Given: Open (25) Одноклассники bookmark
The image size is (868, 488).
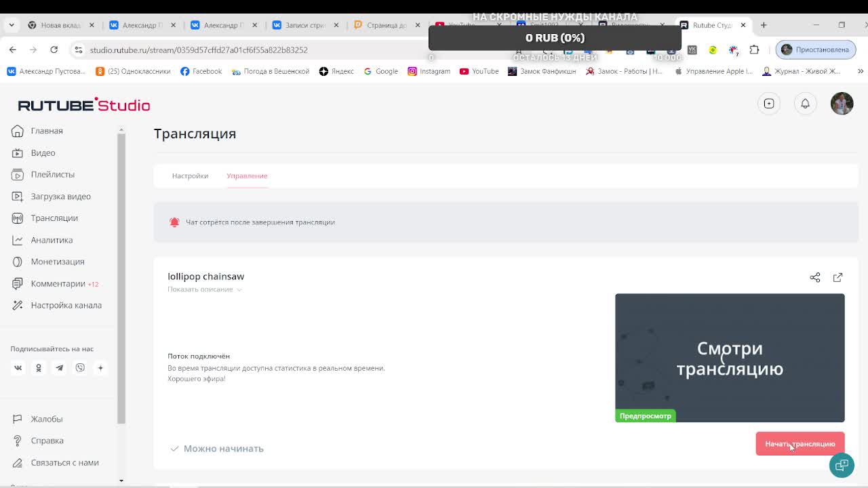Looking at the screenshot, I should click(133, 71).
